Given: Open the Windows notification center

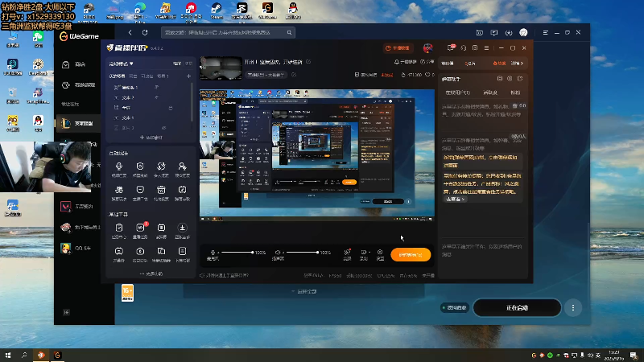Looking at the screenshot, I should point(634,356).
